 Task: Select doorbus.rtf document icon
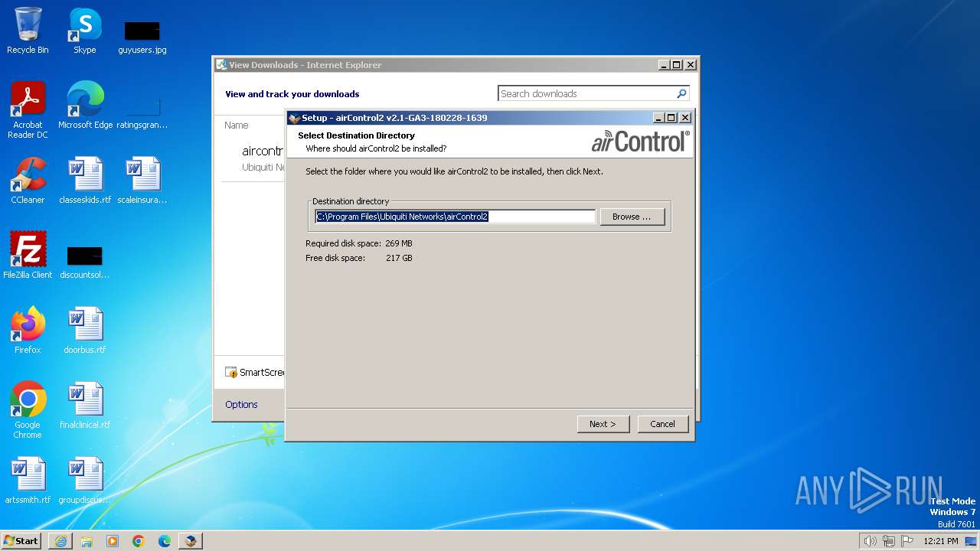[85, 331]
